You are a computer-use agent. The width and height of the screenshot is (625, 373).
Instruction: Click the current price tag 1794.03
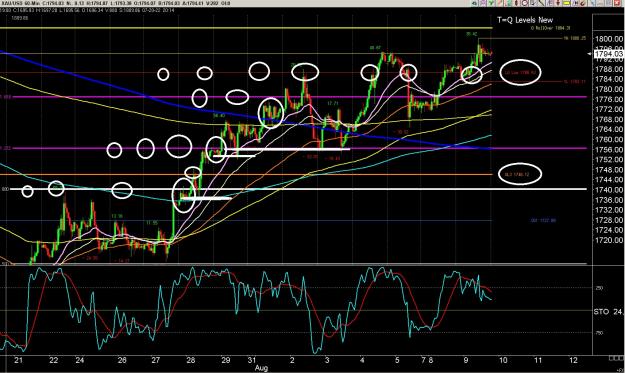pyautogui.click(x=608, y=54)
